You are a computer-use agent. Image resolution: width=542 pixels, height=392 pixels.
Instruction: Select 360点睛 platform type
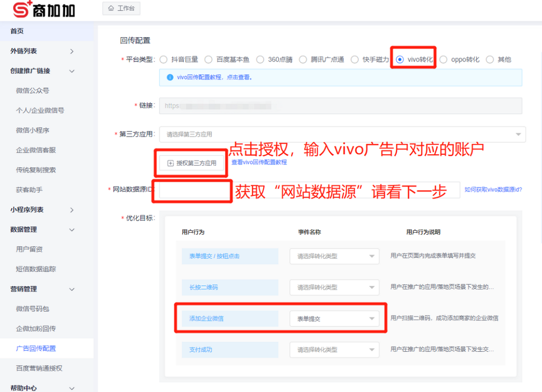click(260, 60)
